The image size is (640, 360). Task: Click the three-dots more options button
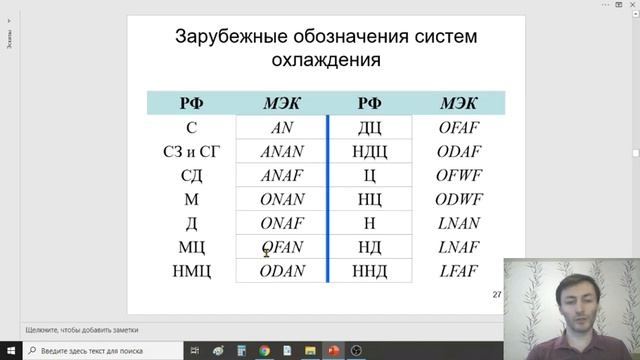tap(606, 4)
